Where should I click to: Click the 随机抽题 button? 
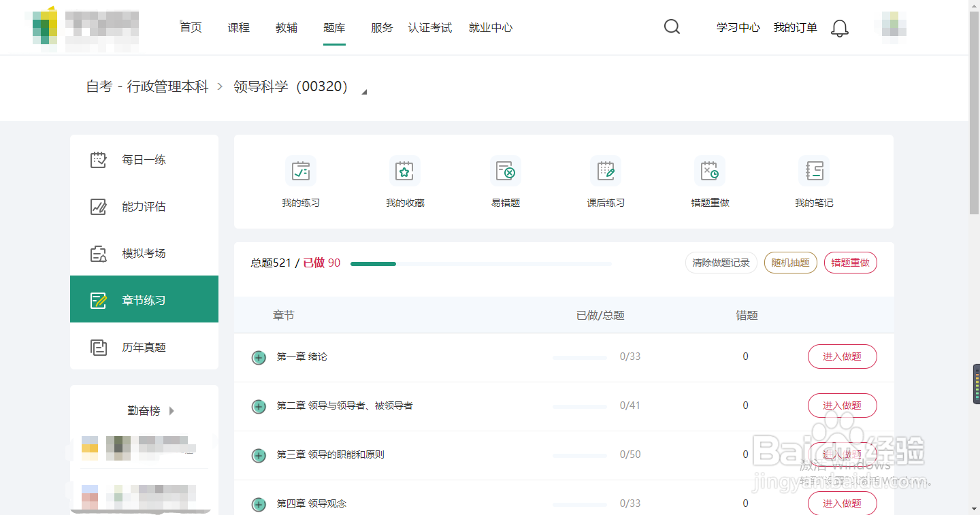point(791,263)
